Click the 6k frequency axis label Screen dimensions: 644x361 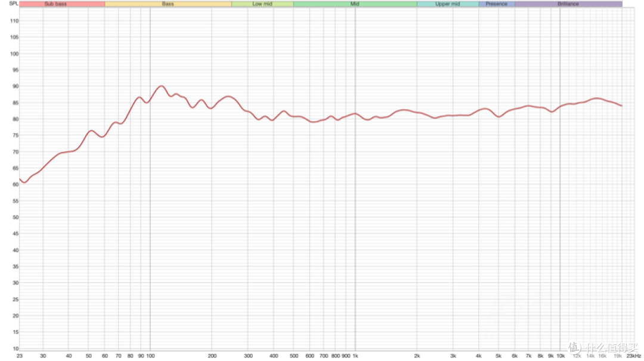[x=515, y=356]
